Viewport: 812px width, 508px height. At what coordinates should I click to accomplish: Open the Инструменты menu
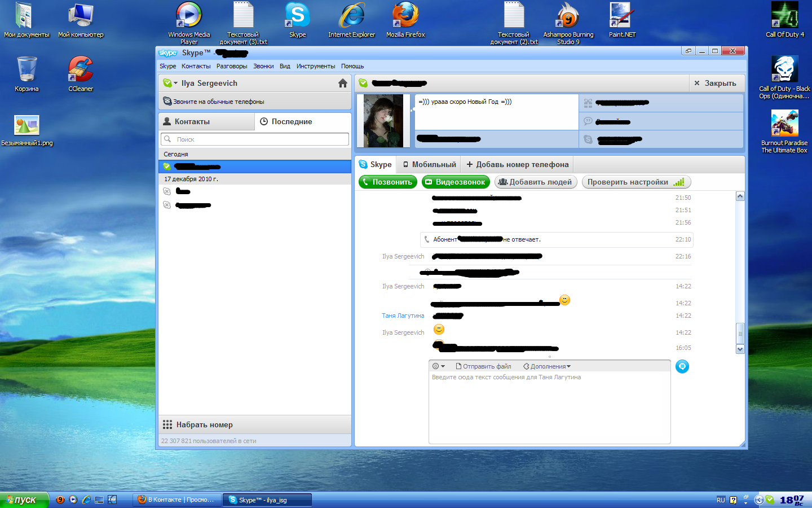[316, 66]
